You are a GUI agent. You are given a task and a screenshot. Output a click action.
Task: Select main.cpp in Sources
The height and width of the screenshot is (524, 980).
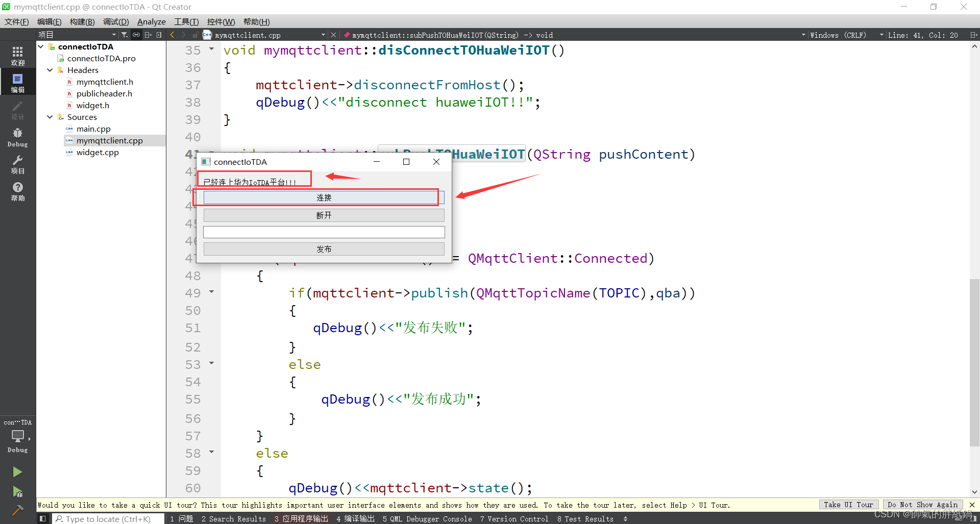click(93, 129)
